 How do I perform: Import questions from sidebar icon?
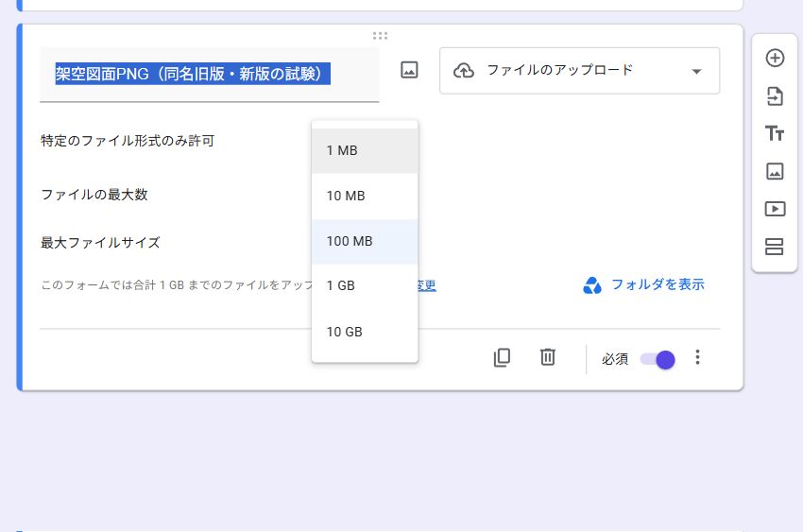click(x=775, y=95)
